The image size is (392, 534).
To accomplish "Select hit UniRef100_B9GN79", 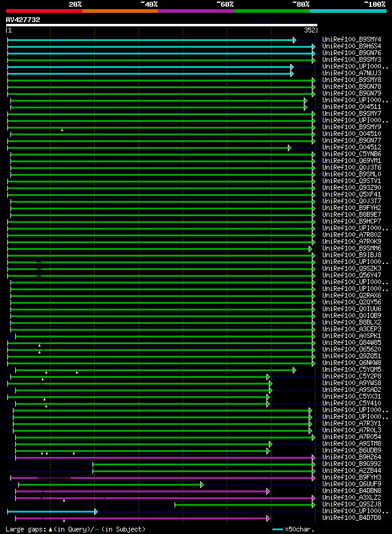I will coord(352,93).
